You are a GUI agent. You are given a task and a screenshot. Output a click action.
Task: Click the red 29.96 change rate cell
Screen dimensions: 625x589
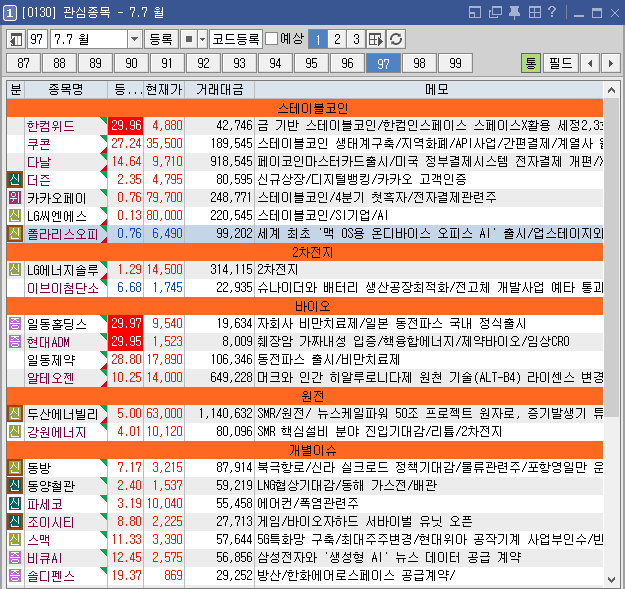126,126
